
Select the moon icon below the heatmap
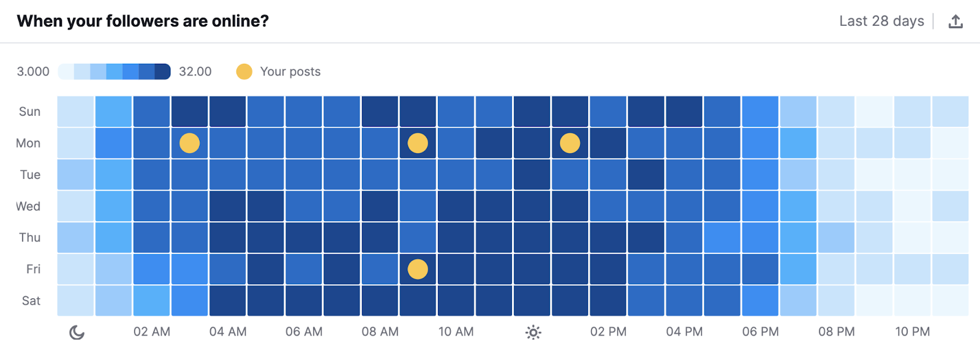point(75,331)
